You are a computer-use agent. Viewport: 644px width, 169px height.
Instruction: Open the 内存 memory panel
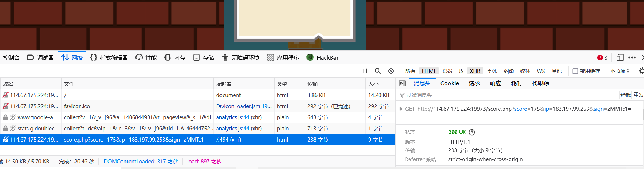click(x=175, y=58)
